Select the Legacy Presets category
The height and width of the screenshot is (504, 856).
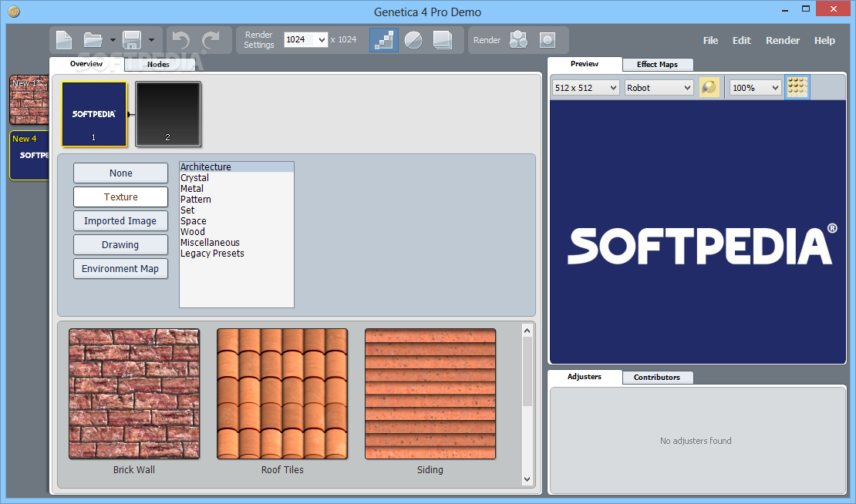click(x=237, y=254)
